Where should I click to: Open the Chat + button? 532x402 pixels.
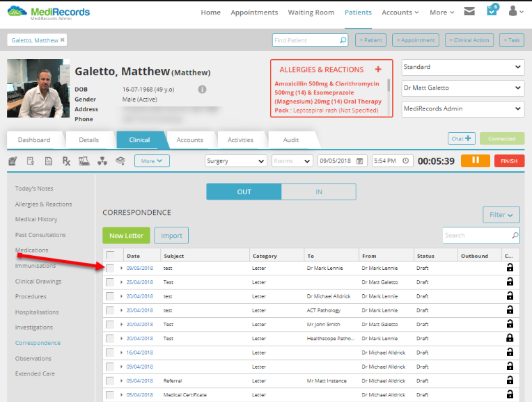462,138
